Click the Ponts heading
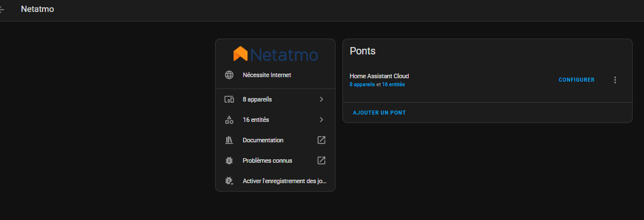This screenshot has height=220, width=644. point(363,51)
